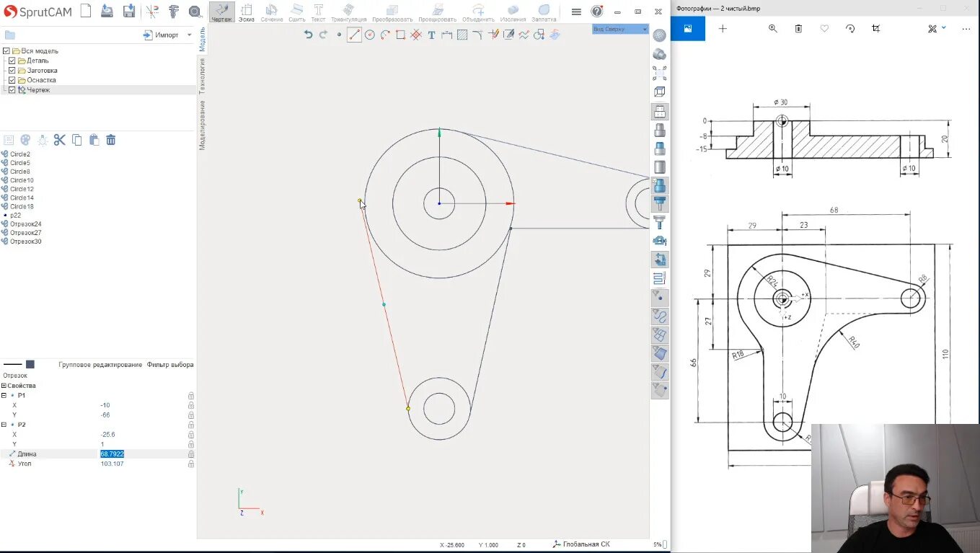Click the Длина value field 68.7922
The image size is (980, 553).
pos(112,454)
